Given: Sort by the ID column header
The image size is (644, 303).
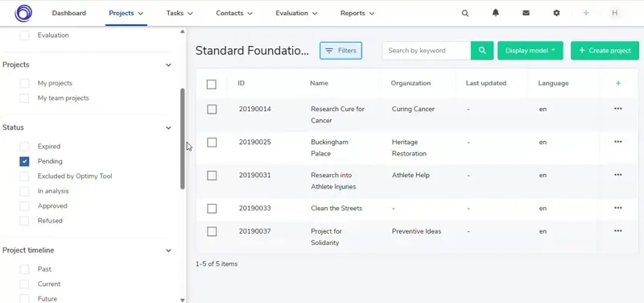Looking at the screenshot, I should [241, 83].
